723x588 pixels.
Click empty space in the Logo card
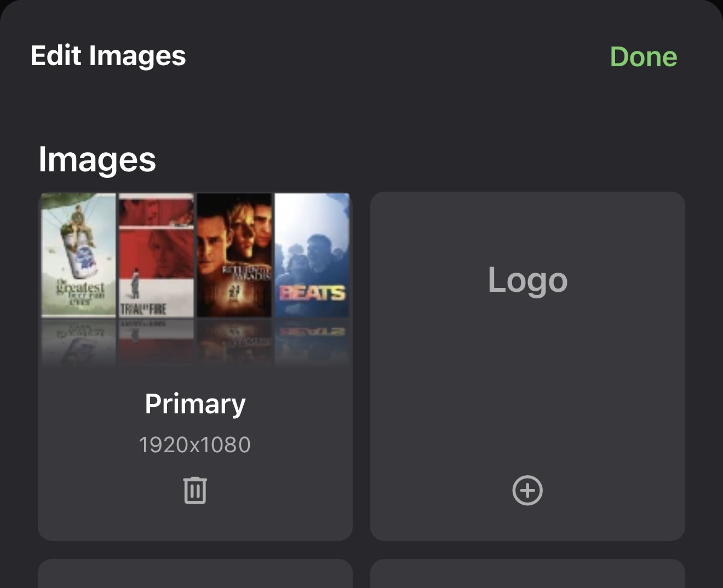point(527,383)
